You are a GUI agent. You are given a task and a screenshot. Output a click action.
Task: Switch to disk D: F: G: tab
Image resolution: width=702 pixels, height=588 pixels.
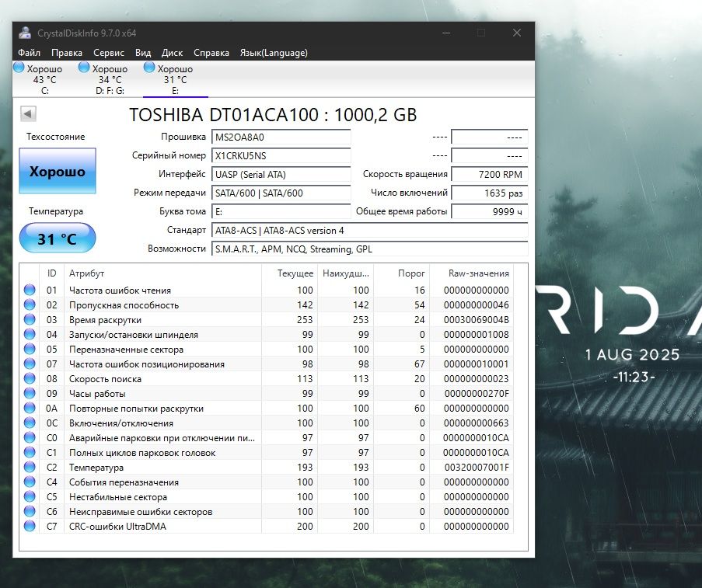tap(110, 79)
